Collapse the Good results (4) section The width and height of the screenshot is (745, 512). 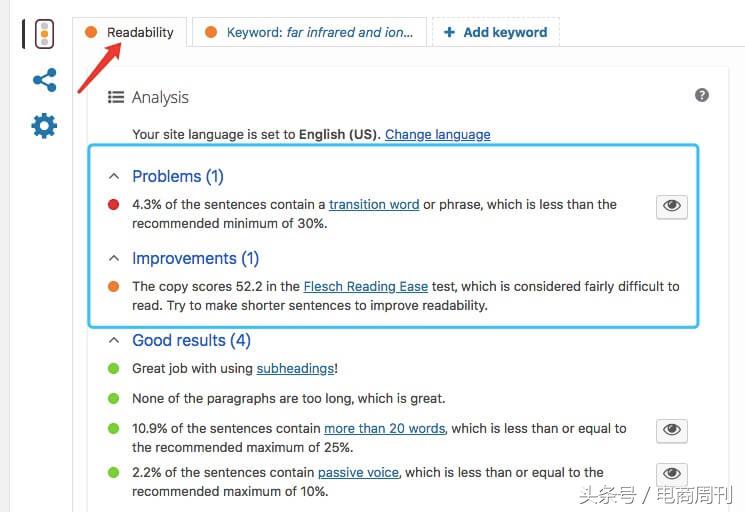coord(114,340)
